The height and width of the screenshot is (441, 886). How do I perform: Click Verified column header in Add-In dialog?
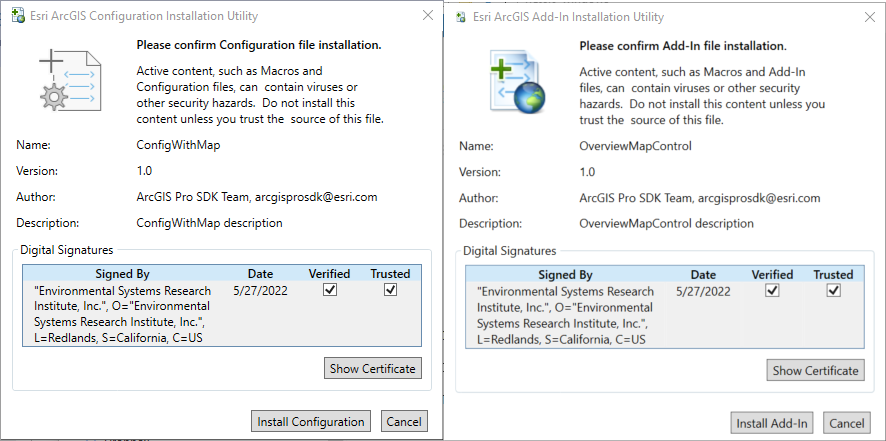(x=772, y=275)
